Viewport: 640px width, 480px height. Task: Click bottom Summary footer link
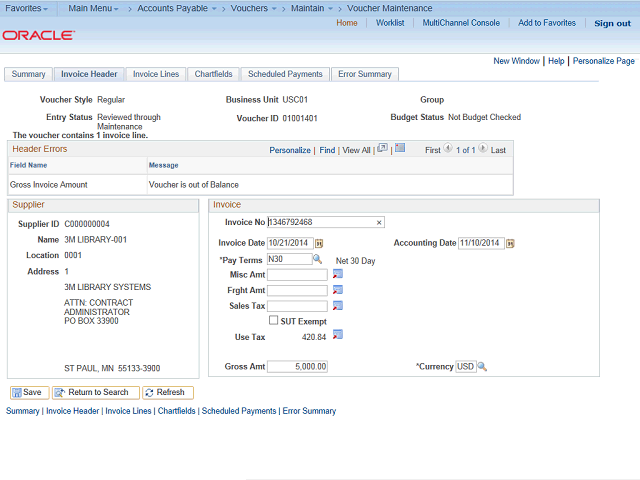(22, 411)
